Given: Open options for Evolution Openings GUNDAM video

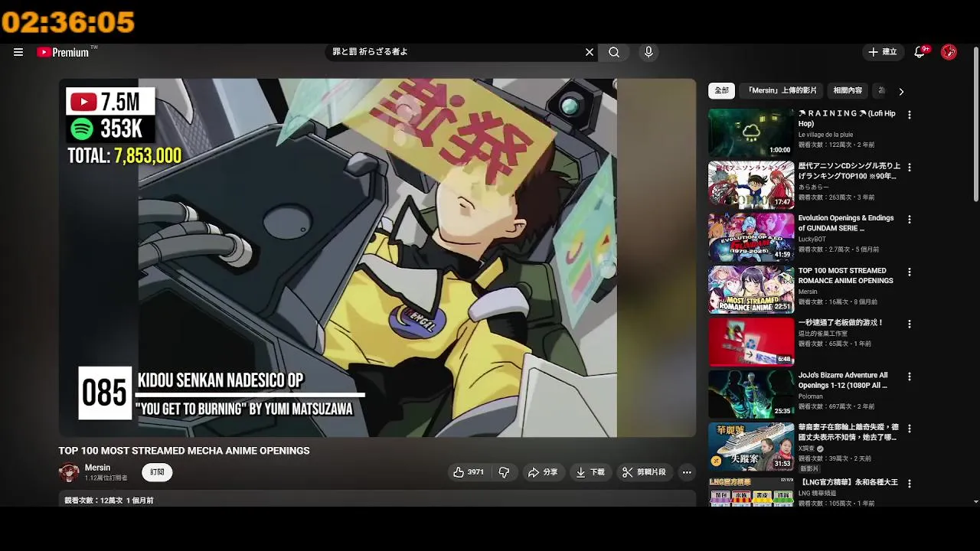Looking at the screenshot, I should (x=910, y=220).
